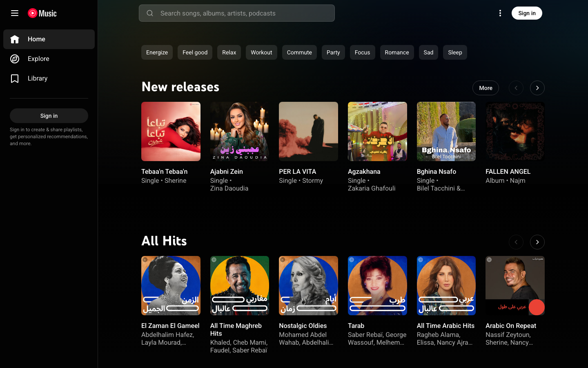Click the Library bookmark icon
Viewport: 588px width, 368px height.
[15, 79]
